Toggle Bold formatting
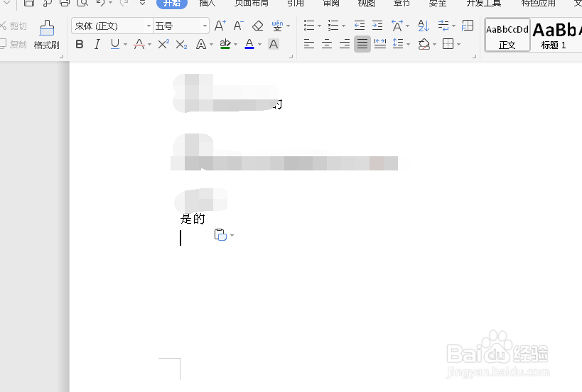This screenshot has height=392, width=582. pyautogui.click(x=80, y=45)
